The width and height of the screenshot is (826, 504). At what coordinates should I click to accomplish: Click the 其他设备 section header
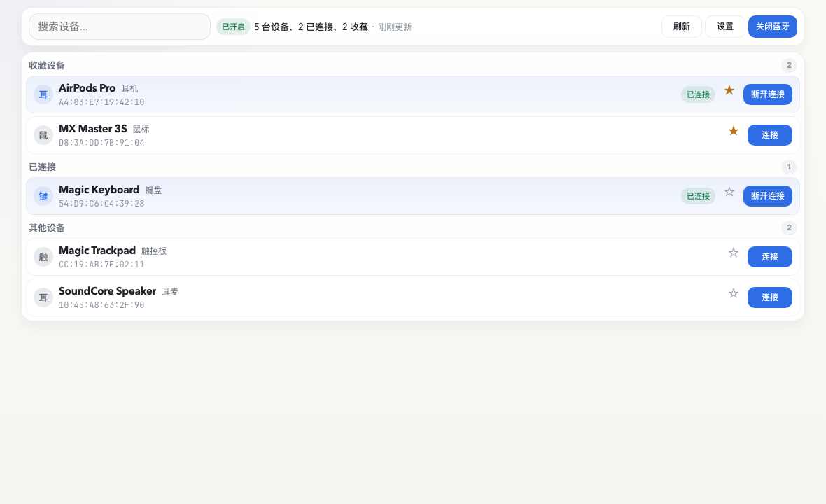(47, 228)
